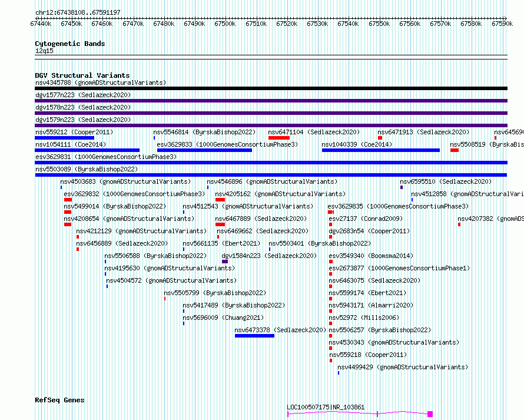Click nsv4499429 gnomAD variant label
Viewport: 524px width, 420px height.
[x=403, y=367]
